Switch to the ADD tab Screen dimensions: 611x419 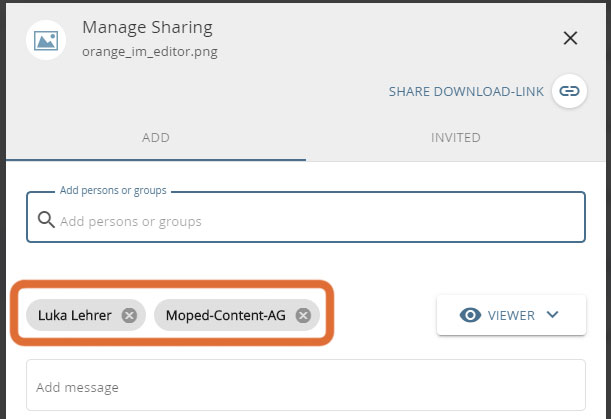[156, 137]
